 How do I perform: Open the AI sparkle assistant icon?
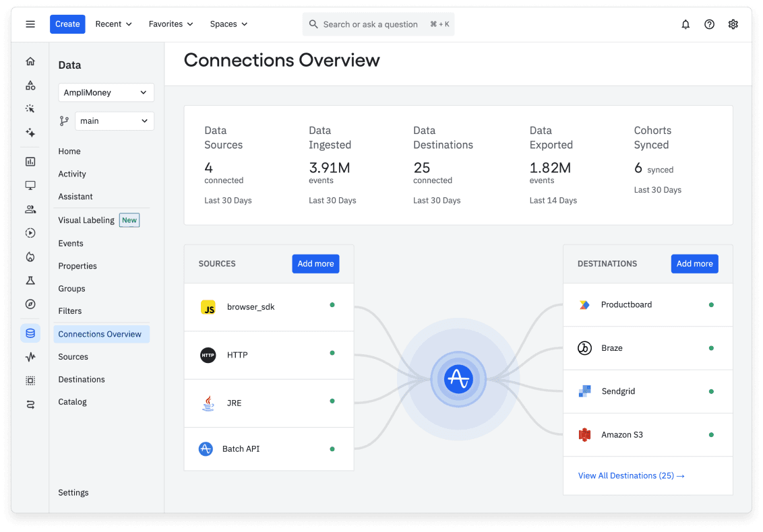tap(30, 132)
